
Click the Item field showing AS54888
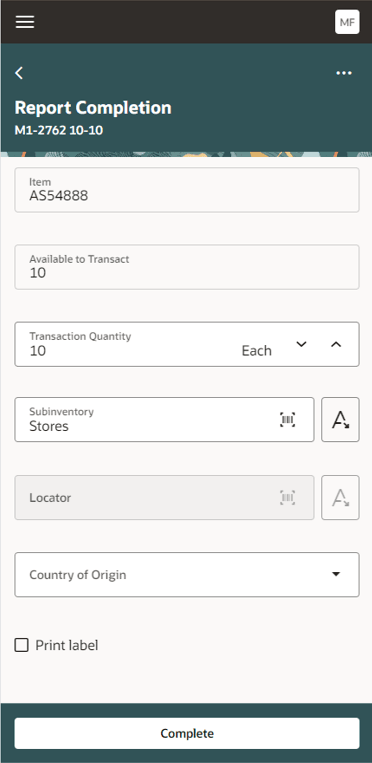[187, 190]
